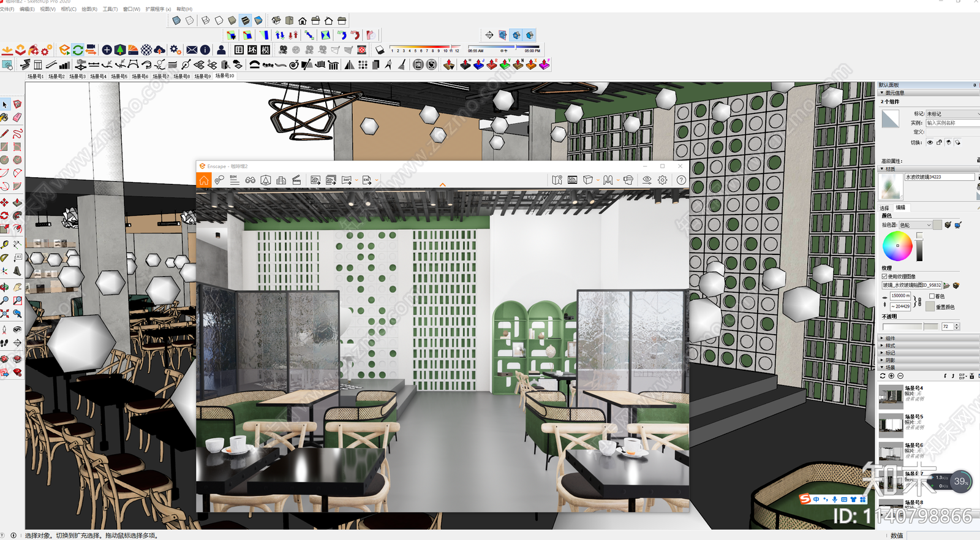Click Enscape safe frame icon
Viewport: 980px width, 540px height.
point(572,180)
